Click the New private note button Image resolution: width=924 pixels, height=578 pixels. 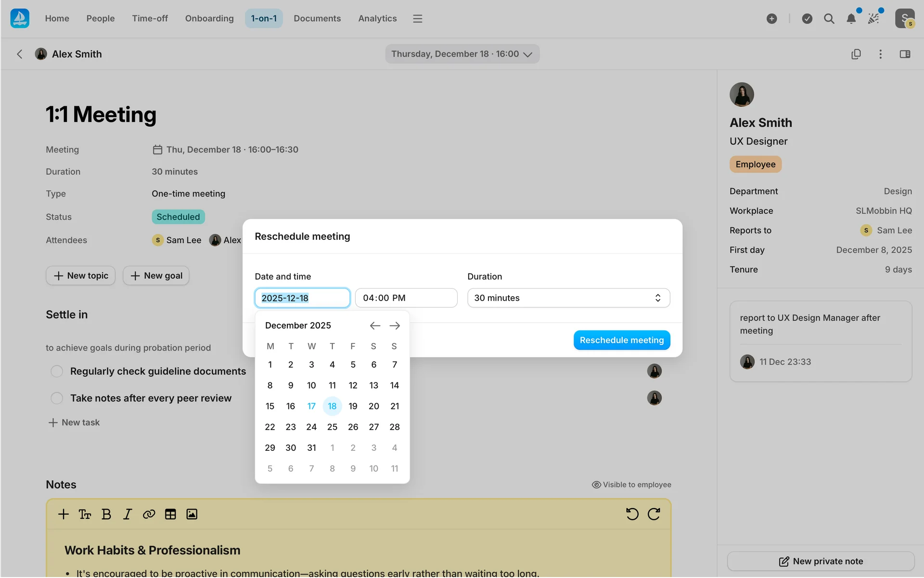click(821, 561)
